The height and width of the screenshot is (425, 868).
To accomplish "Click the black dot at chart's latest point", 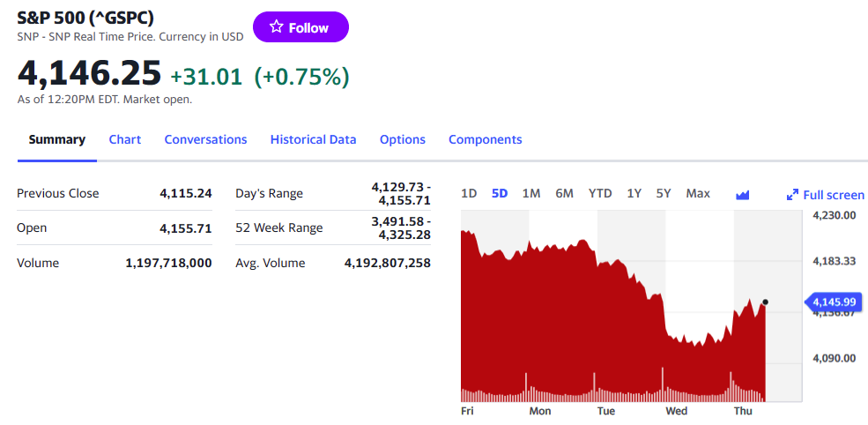I will (765, 302).
